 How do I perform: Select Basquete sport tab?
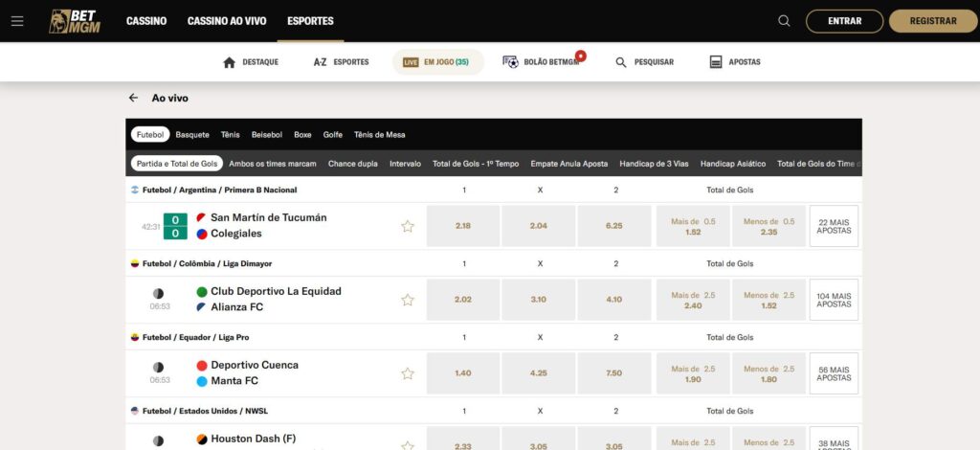click(x=192, y=134)
